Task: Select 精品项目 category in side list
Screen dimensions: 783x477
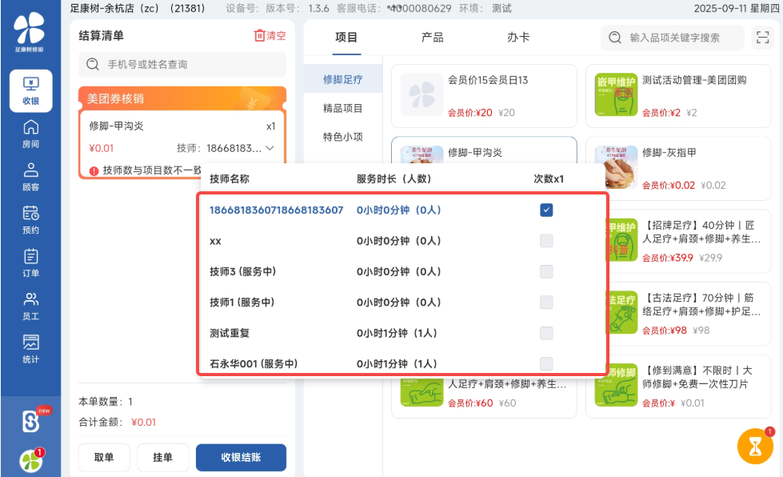Action: tap(342, 108)
